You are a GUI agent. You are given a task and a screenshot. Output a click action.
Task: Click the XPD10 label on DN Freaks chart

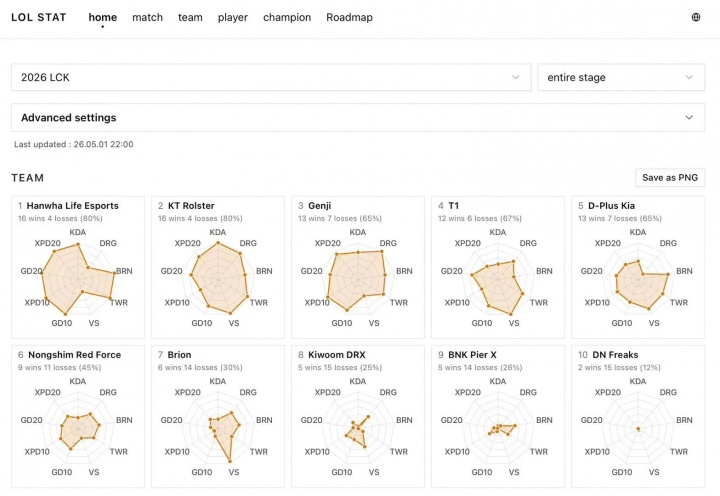[x=597, y=452]
